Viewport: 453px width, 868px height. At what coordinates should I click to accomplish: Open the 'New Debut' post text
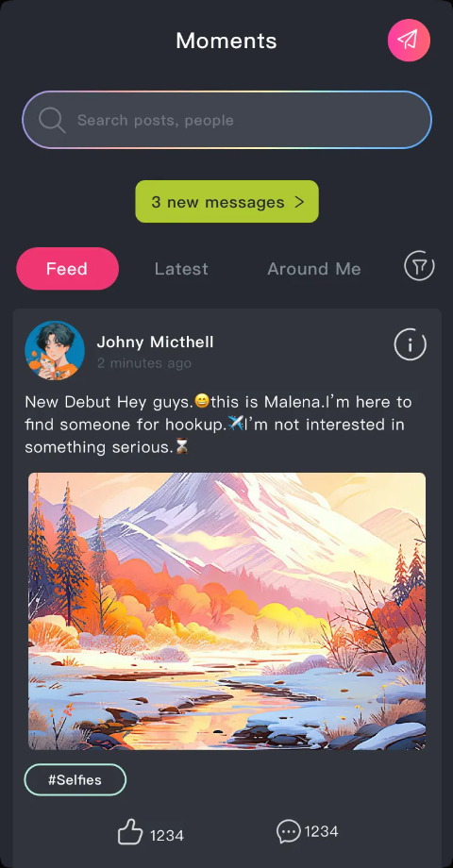pos(218,425)
